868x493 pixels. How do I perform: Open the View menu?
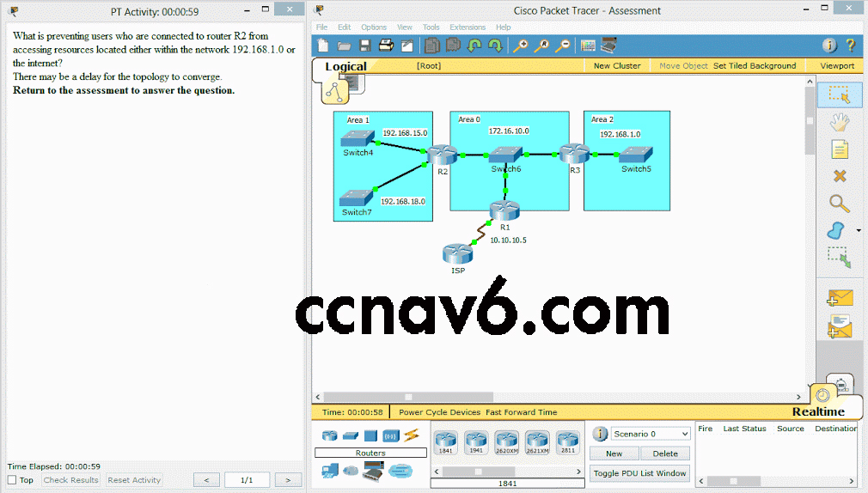[x=405, y=27]
